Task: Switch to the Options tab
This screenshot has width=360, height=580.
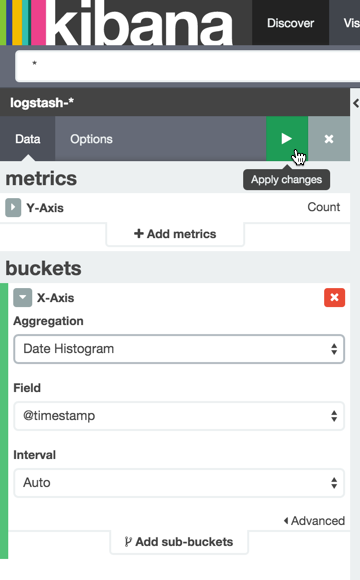Action: (91, 139)
